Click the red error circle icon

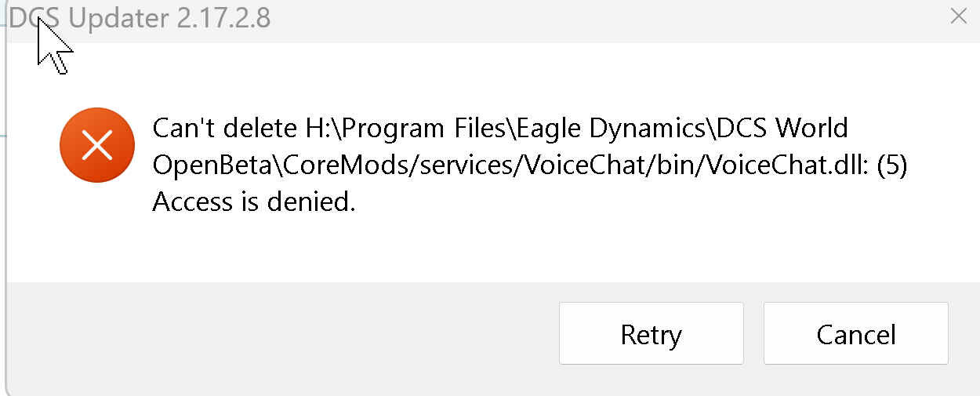(x=97, y=145)
